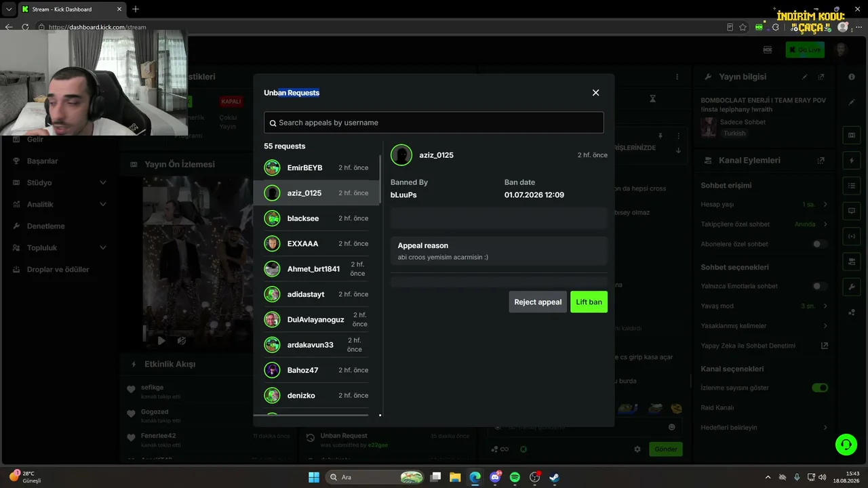Pop out the Kanal Eylemleri panel
This screenshot has height=488, width=868.
(821, 161)
